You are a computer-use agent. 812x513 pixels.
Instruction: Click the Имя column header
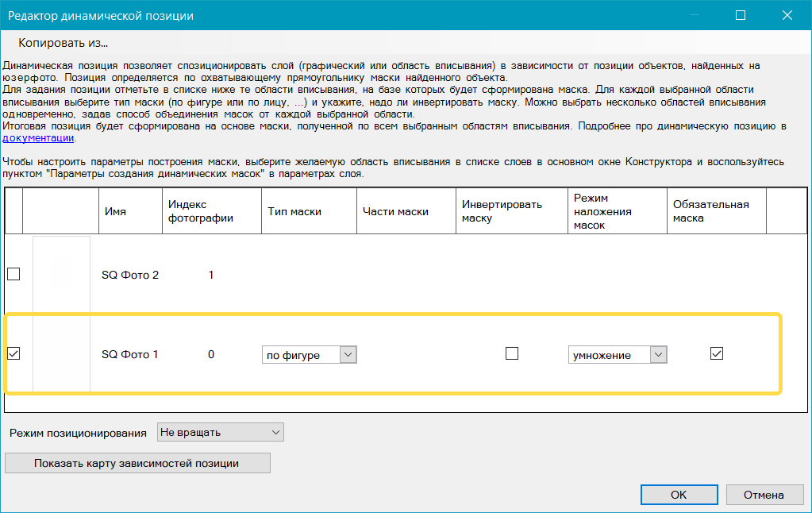coord(115,211)
